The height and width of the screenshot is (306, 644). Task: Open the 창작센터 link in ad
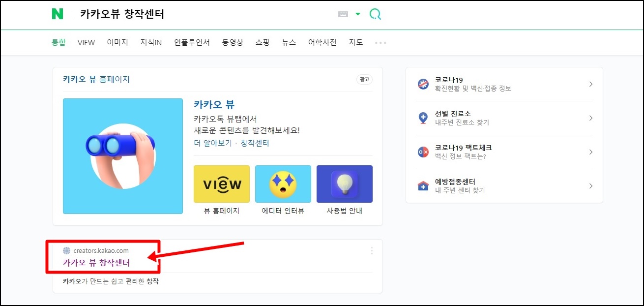point(255,143)
